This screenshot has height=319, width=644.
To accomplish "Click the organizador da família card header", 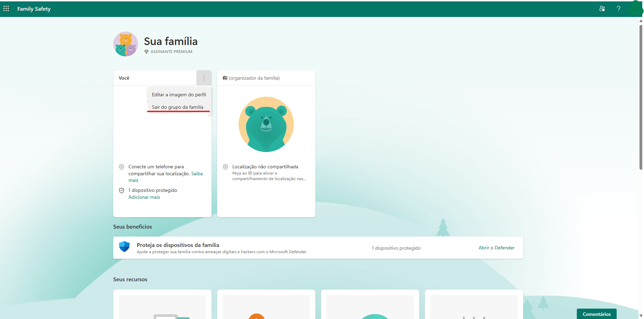I will point(266,78).
